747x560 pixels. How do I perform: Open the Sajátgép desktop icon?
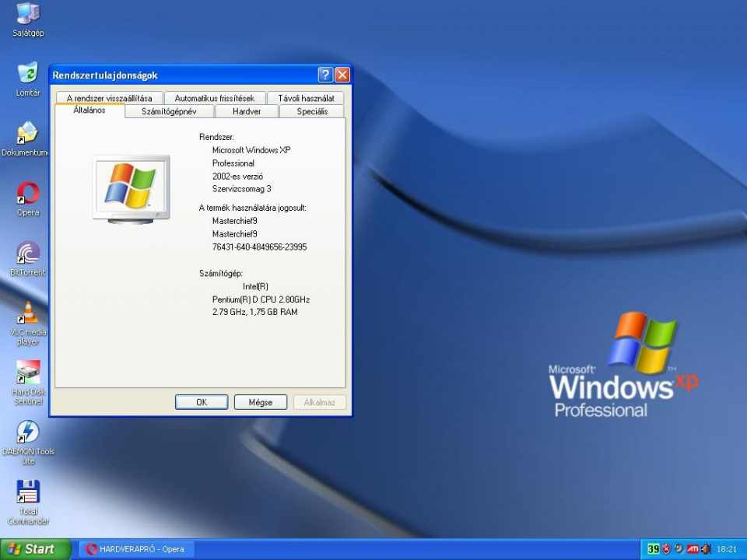pyautogui.click(x=28, y=19)
